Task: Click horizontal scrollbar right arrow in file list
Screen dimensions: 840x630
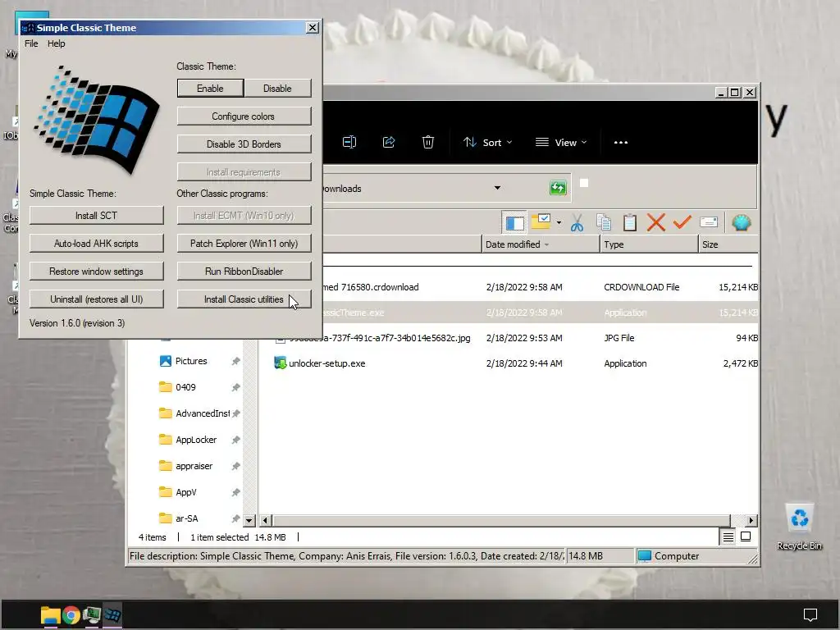Action: tap(751, 520)
